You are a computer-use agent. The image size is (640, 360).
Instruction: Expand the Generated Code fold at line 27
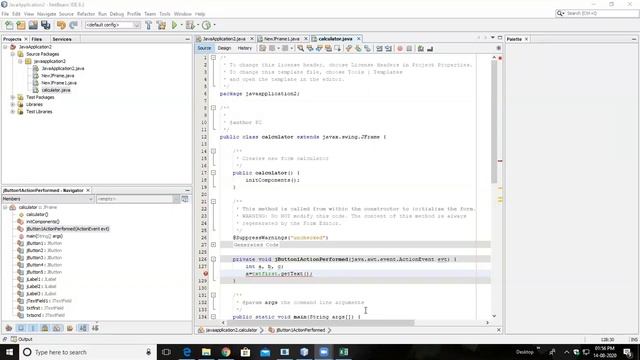click(x=213, y=244)
